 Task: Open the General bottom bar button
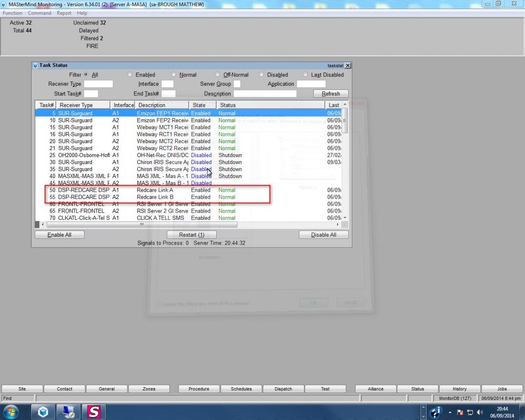point(107,389)
